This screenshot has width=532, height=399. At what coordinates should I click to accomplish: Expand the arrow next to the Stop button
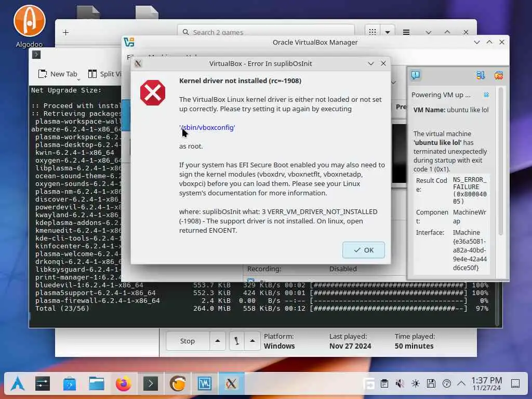(x=218, y=341)
